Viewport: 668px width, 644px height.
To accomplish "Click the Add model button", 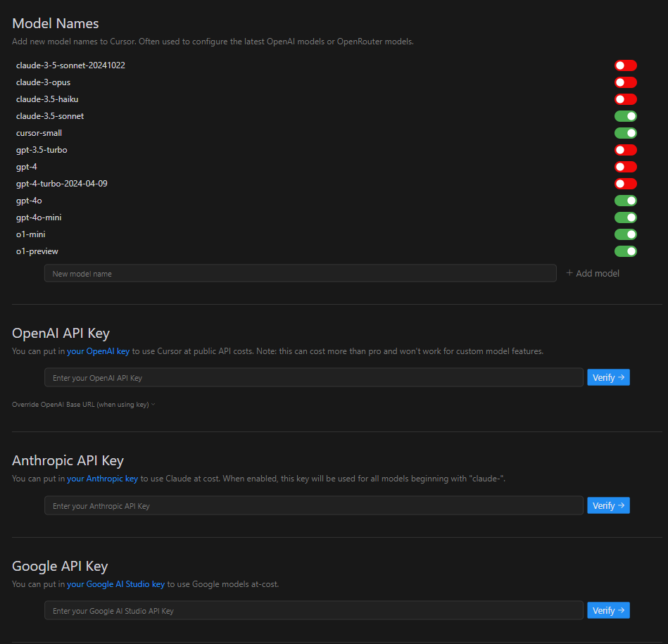I will [593, 273].
